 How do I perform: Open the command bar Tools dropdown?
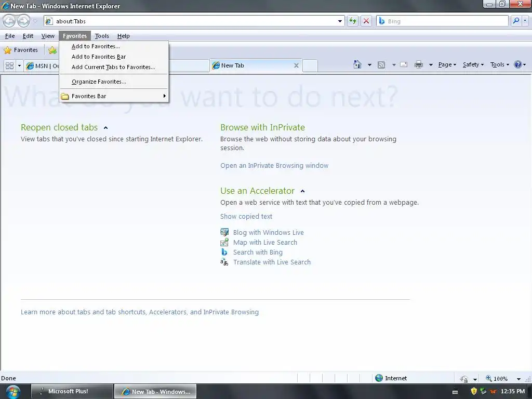pos(500,64)
